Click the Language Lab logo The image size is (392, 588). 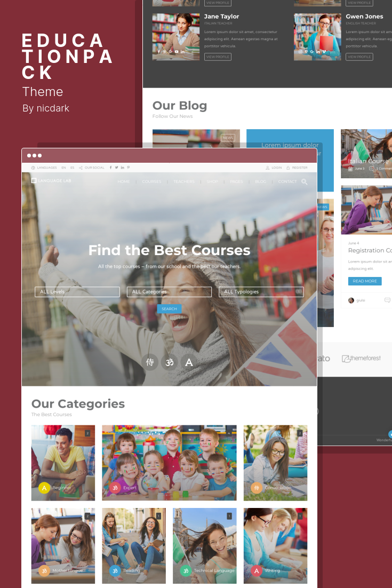click(51, 181)
